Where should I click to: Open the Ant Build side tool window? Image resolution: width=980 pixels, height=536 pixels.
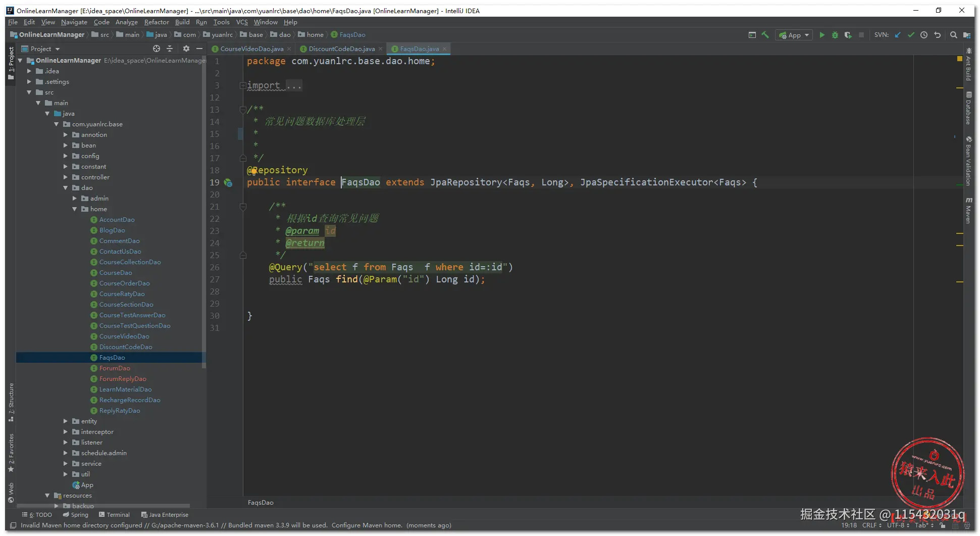968,65
